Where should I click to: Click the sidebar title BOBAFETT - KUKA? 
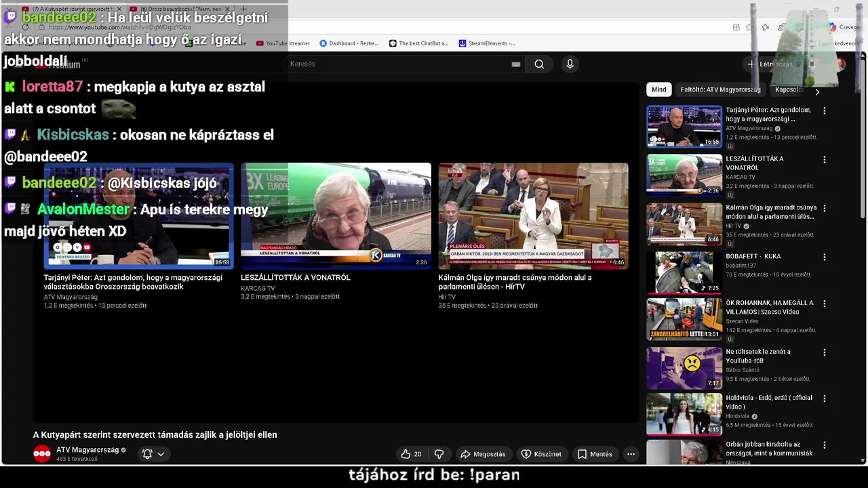pyautogui.click(x=753, y=256)
